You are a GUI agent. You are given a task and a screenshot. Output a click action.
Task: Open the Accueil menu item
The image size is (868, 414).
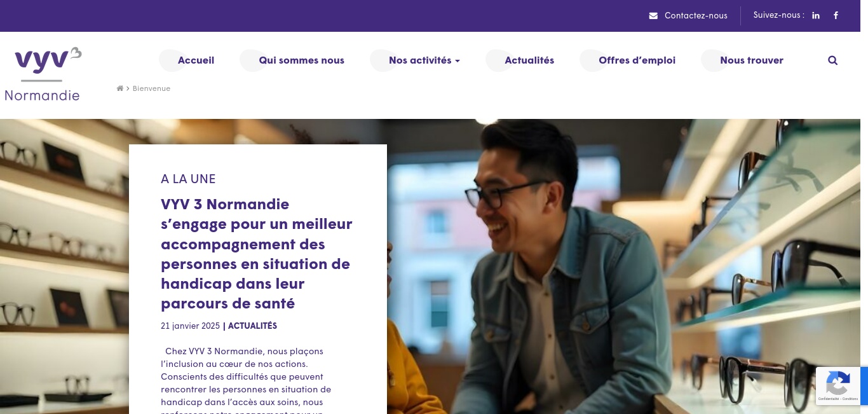[x=196, y=60]
